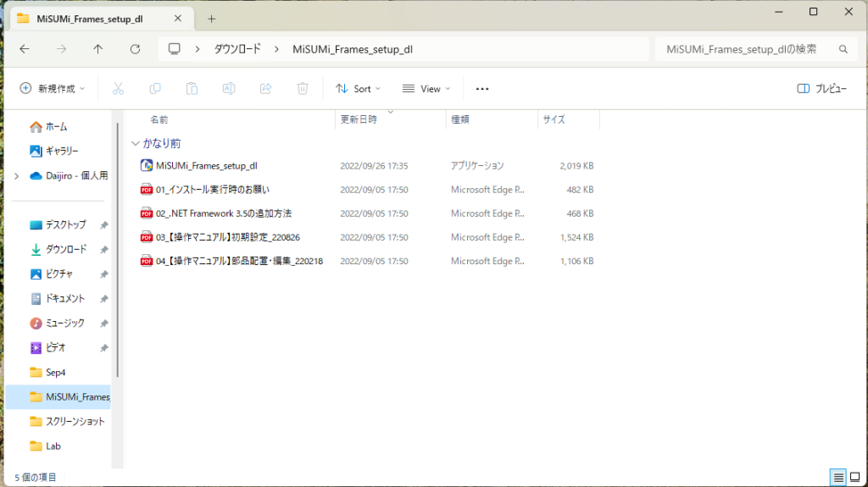
Task: Go up one folder with Up arrow
Action: point(97,49)
